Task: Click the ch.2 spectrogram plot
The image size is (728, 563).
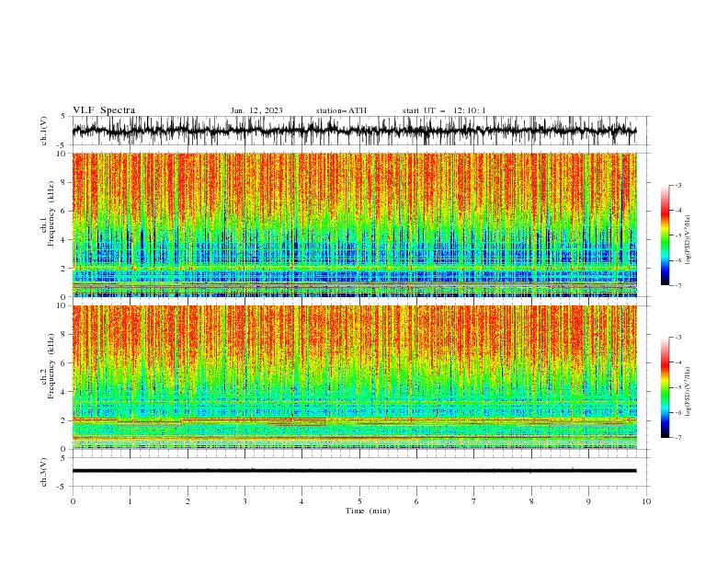Action: pos(355,377)
